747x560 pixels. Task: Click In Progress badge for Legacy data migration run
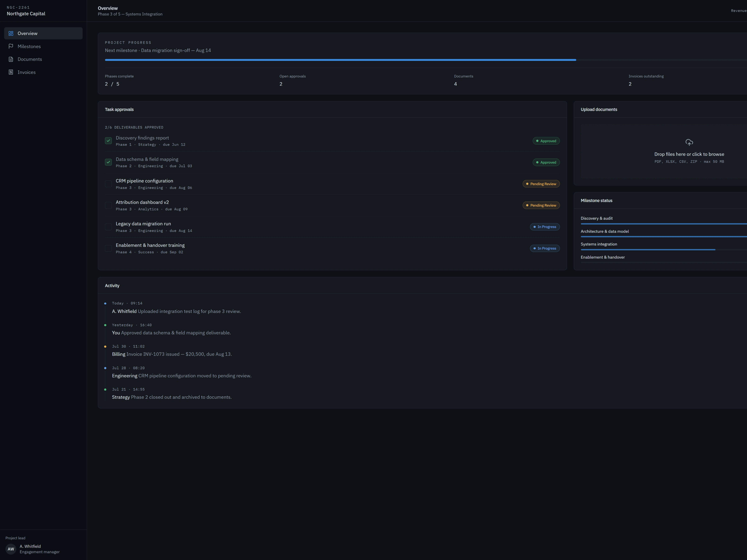(x=545, y=227)
